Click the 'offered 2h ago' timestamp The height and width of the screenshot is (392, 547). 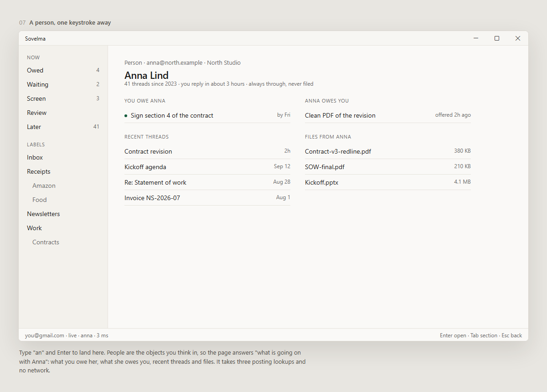coord(453,115)
